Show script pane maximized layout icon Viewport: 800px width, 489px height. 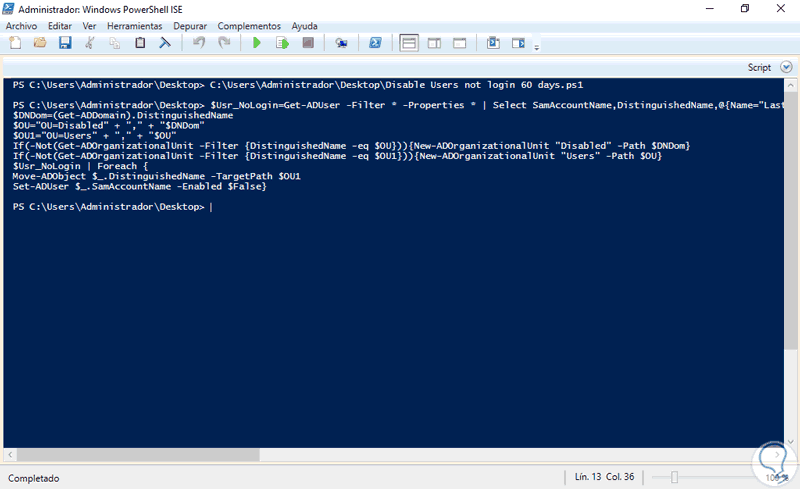(x=460, y=43)
